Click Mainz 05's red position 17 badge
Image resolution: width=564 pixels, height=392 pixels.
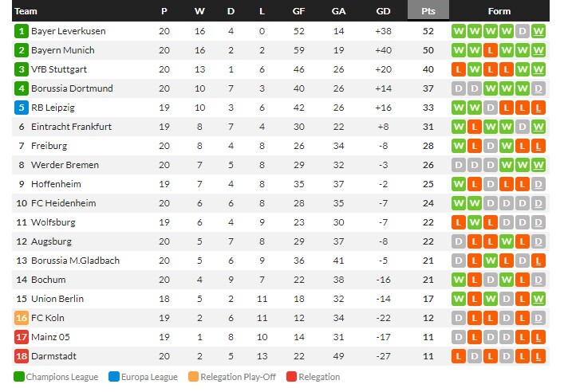[22, 337]
